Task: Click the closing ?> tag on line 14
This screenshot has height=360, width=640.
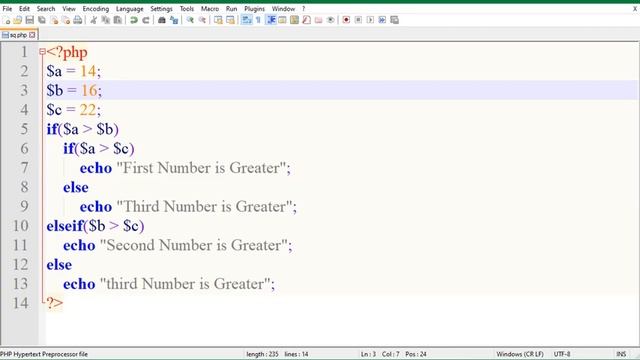Action: [54, 303]
